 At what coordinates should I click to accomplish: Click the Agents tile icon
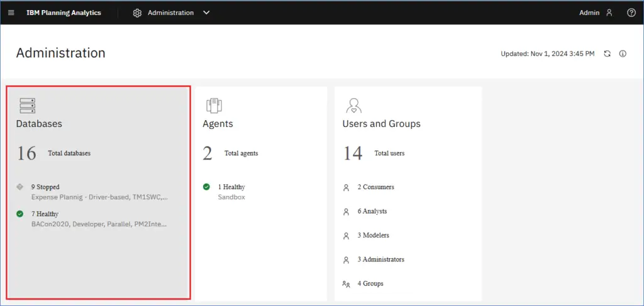pyautogui.click(x=214, y=105)
